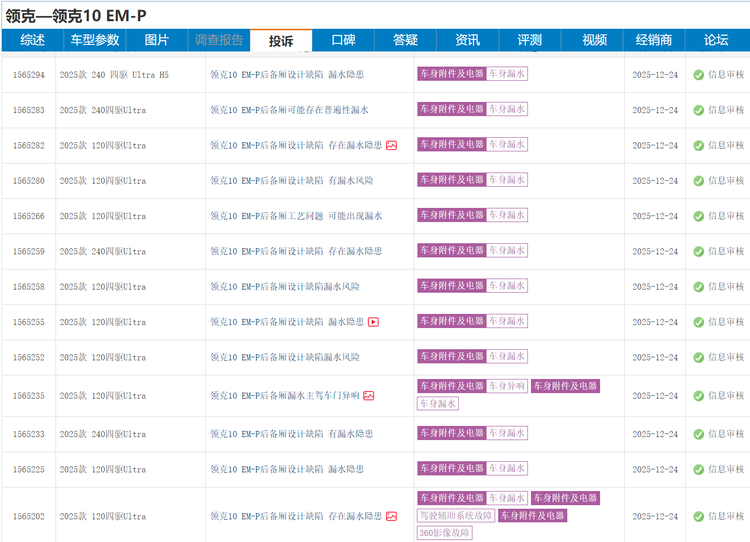Screen dimensions: 750x542
Task: Go to the 口碑 tab
Action: (343, 40)
